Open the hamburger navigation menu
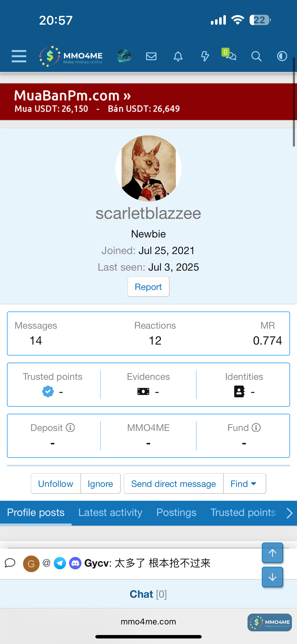Screen dimensions: 297x644 [19, 56]
